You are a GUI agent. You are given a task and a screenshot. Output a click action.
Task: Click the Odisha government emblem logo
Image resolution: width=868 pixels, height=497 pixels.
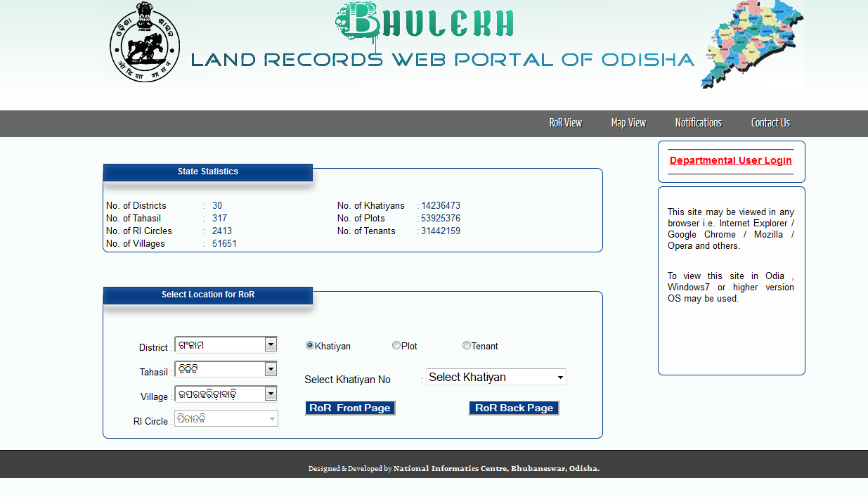(x=145, y=41)
